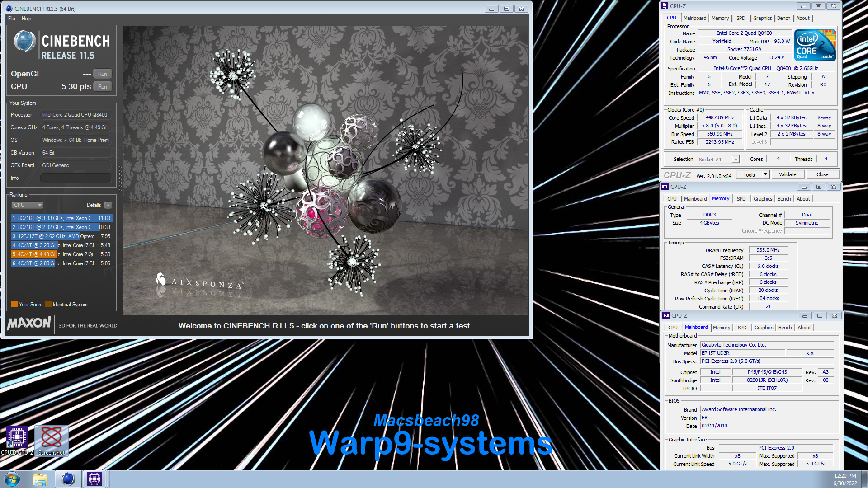Minimize the middle CPU-Z Memory window
Viewport: 868px width, 488px height.
pyautogui.click(x=804, y=187)
